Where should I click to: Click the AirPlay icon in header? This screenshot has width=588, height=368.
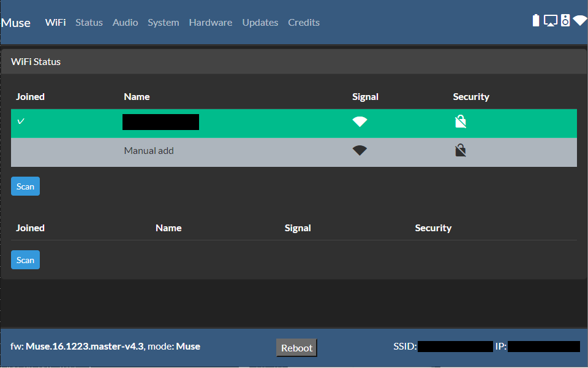click(x=551, y=20)
